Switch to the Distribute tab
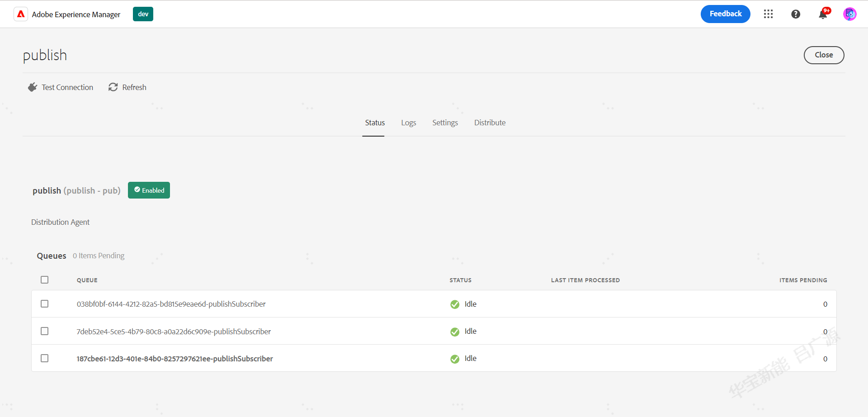 [x=490, y=123]
